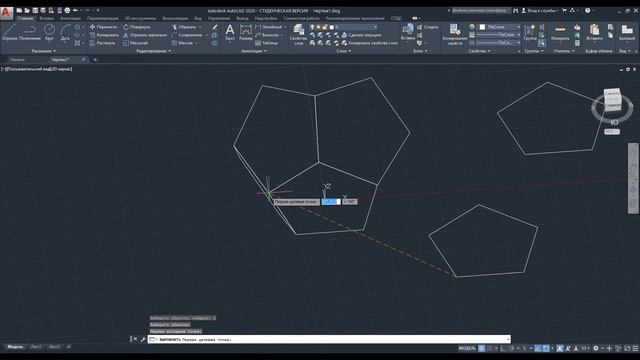This screenshot has height=360, width=640.
Task: Click the Повернуть (Rotate) tool
Action: pos(137,27)
